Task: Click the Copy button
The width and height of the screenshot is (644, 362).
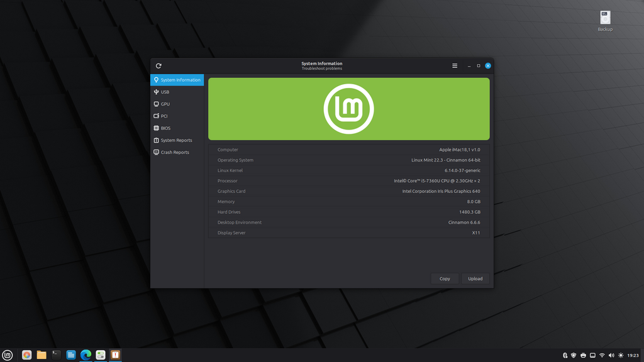Action: pos(445,278)
